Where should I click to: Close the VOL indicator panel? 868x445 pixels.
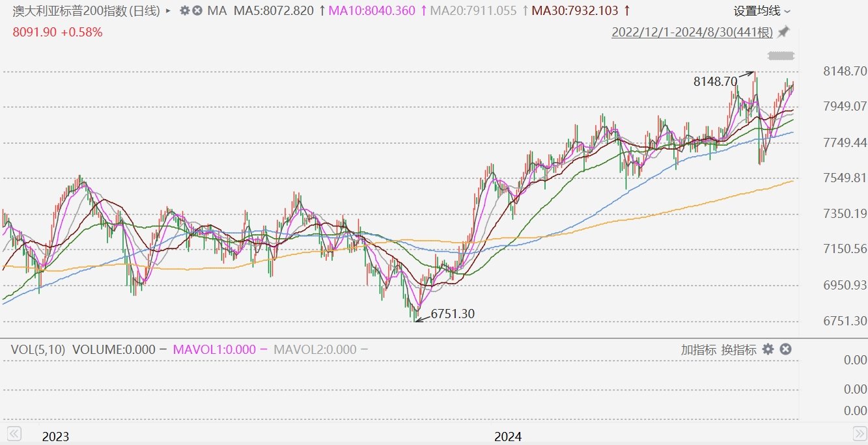pos(785,349)
